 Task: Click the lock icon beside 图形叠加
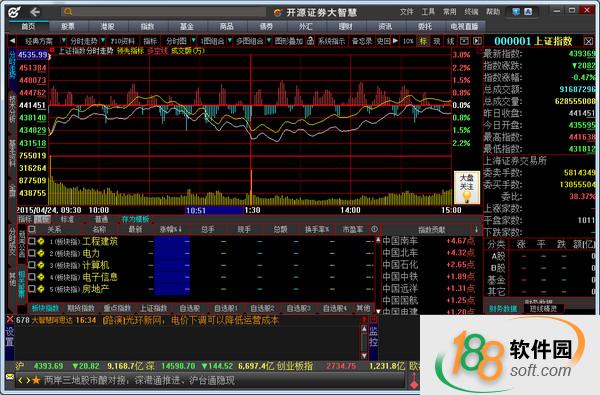click(311, 41)
